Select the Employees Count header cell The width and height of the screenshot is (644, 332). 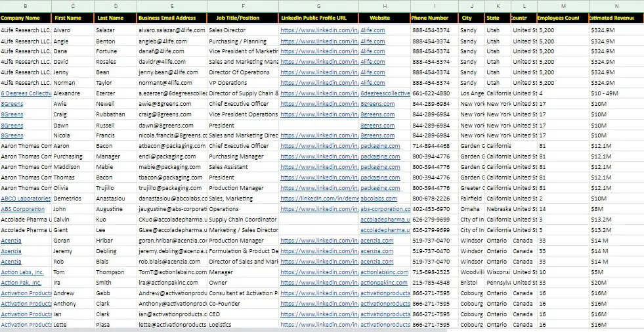pos(561,18)
